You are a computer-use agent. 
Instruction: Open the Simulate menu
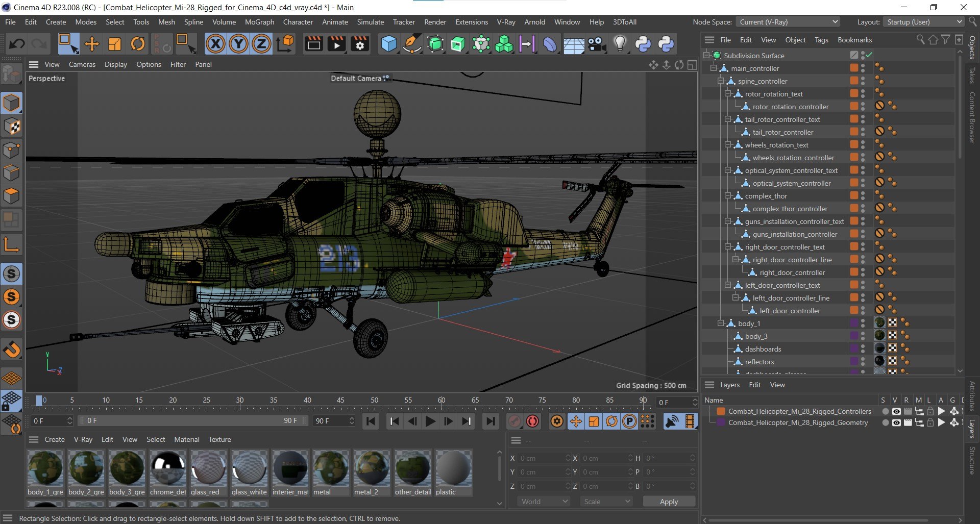pyautogui.click(x=371, y=22)
